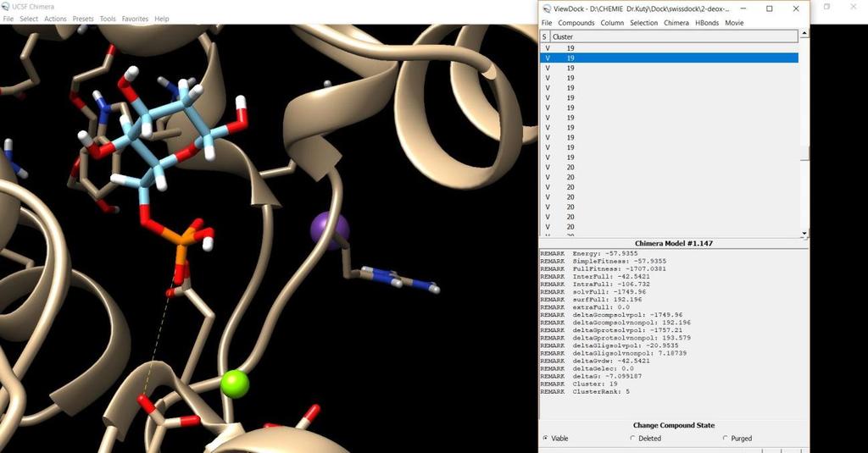Click the Energy: -57.9355 remark line

(x=589, y=253)
